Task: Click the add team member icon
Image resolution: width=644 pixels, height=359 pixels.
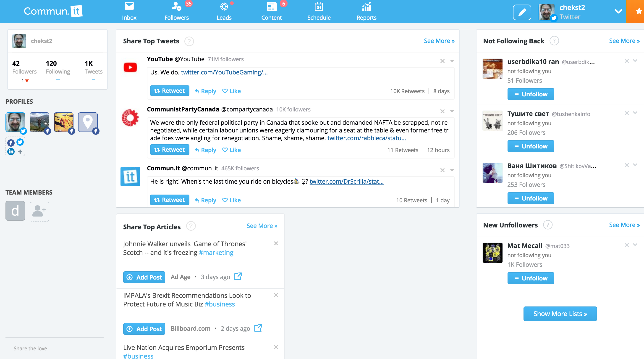Action: [x=39, y=211]
